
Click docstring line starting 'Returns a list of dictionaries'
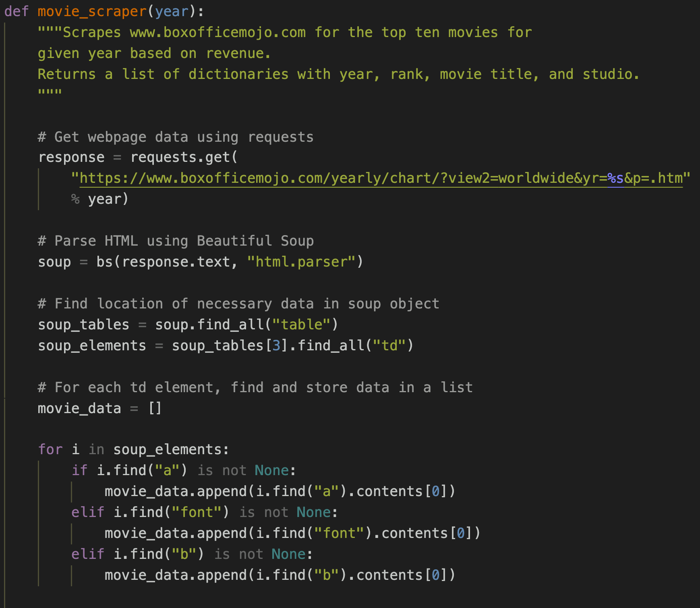[x=339, y=74]
